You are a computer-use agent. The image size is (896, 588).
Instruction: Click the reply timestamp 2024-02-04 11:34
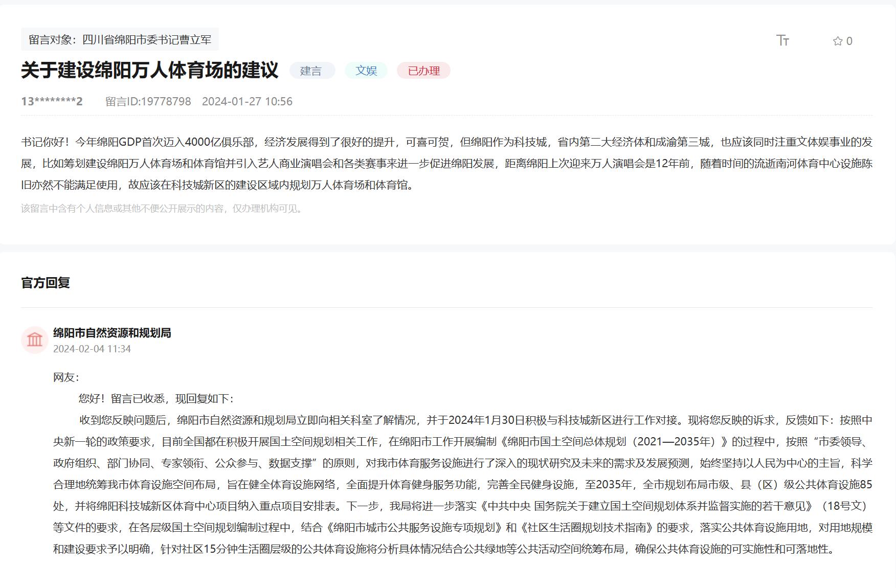click(x=92, y=349)
